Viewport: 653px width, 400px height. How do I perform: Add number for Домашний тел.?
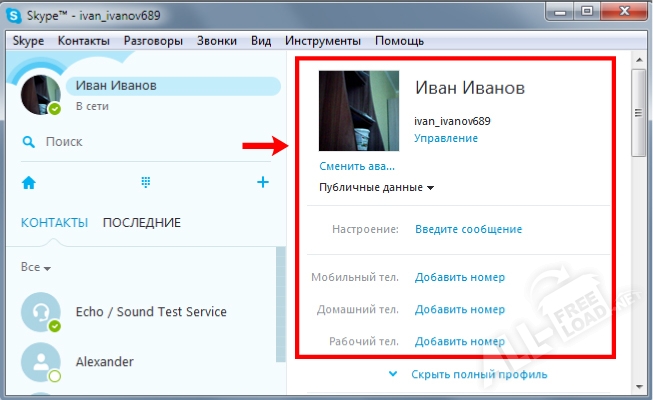click(460, 310)
